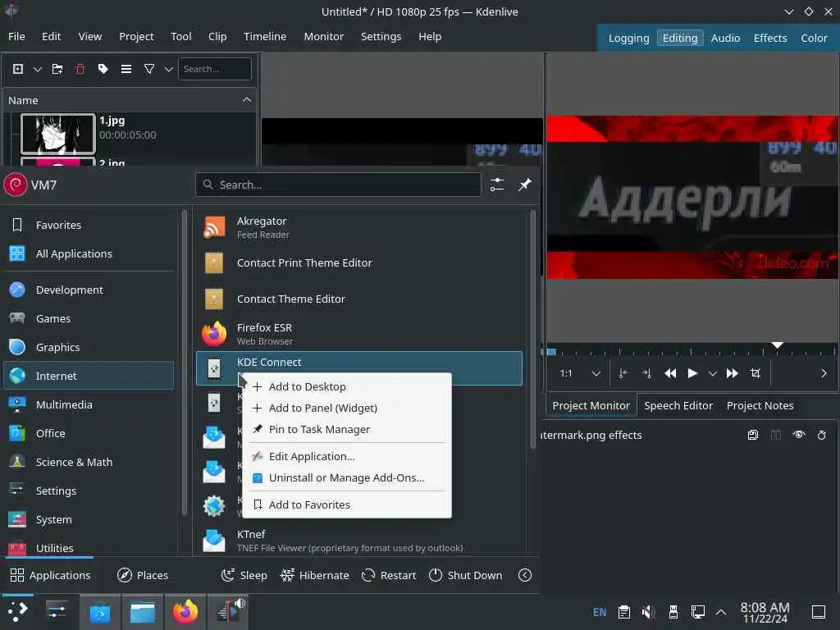Open the System category
This screenshot has width=840, height=630.
click(89, 519)
